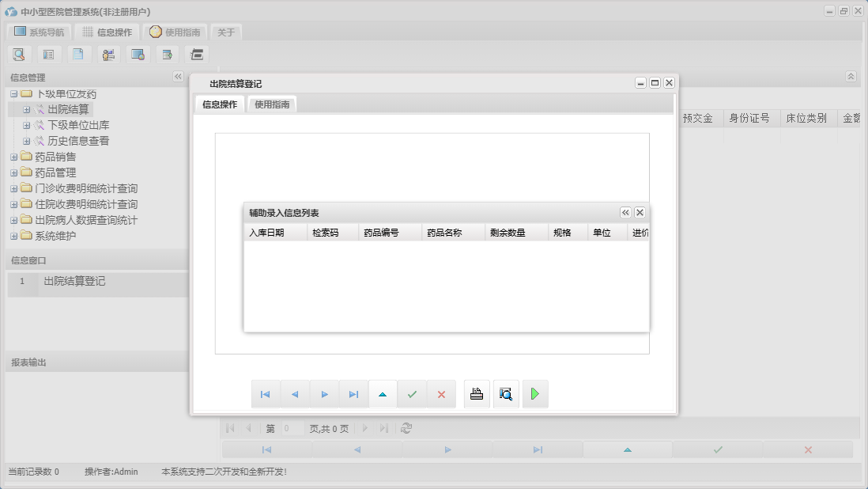The width and height of the screenshot is (868, 489).
Task: Jump to last record in 出院结算登记 dialog
Action: tap(353, 394)
